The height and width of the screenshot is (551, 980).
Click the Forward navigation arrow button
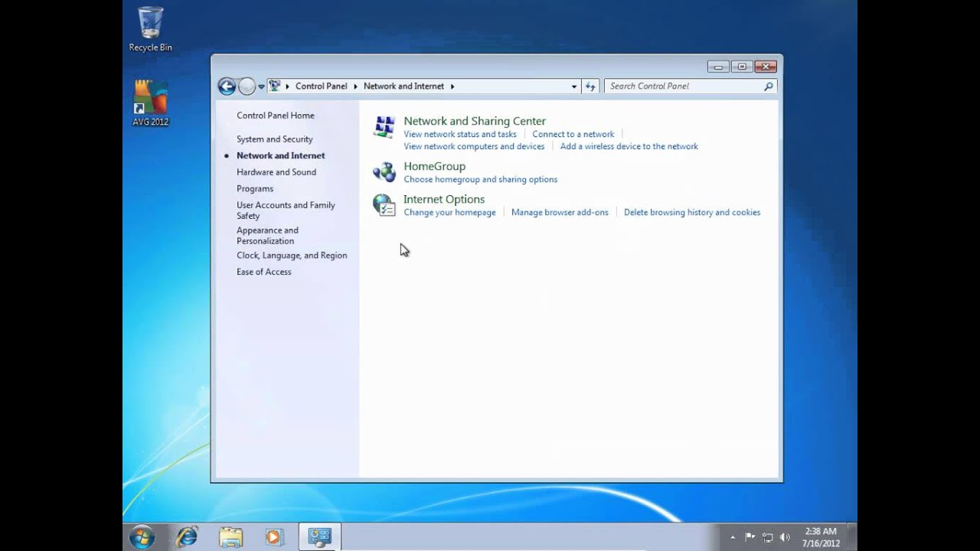(247, 86)
